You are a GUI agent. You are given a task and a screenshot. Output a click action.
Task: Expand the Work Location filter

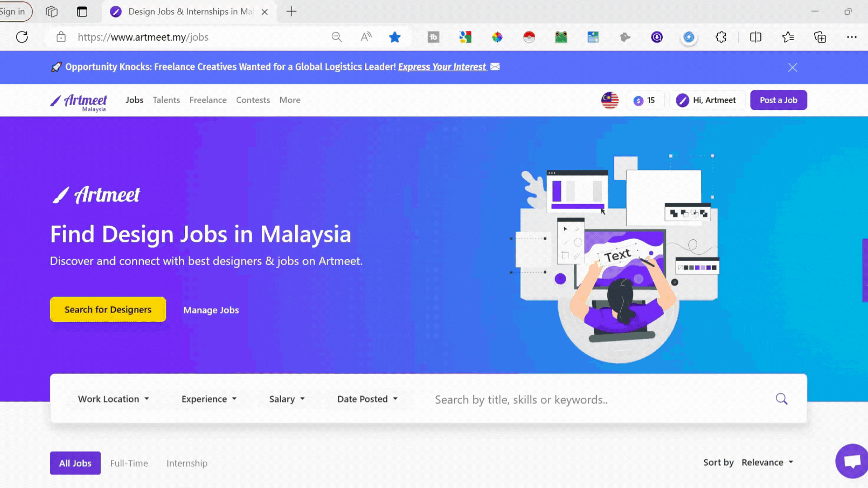point(113,399)
